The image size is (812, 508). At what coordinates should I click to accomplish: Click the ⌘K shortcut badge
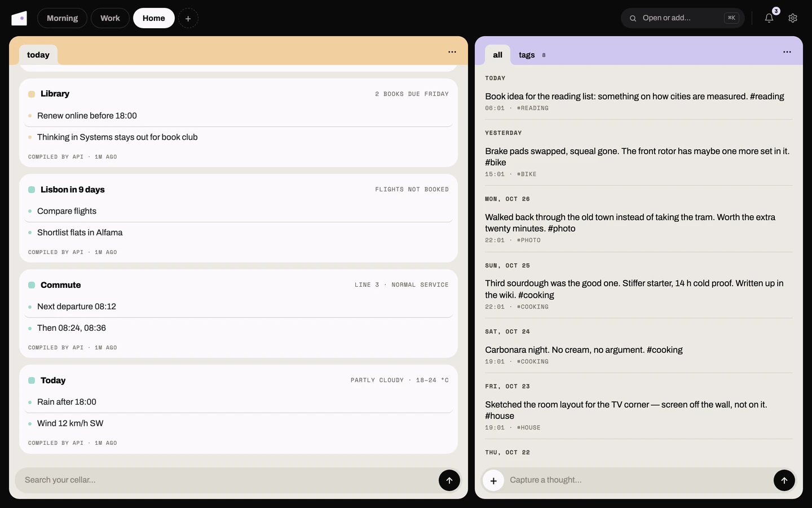[x=731, y=18]
